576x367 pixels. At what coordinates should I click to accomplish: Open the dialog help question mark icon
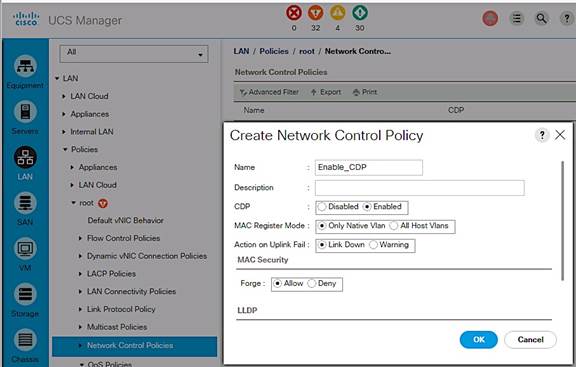tap(542, 135)
